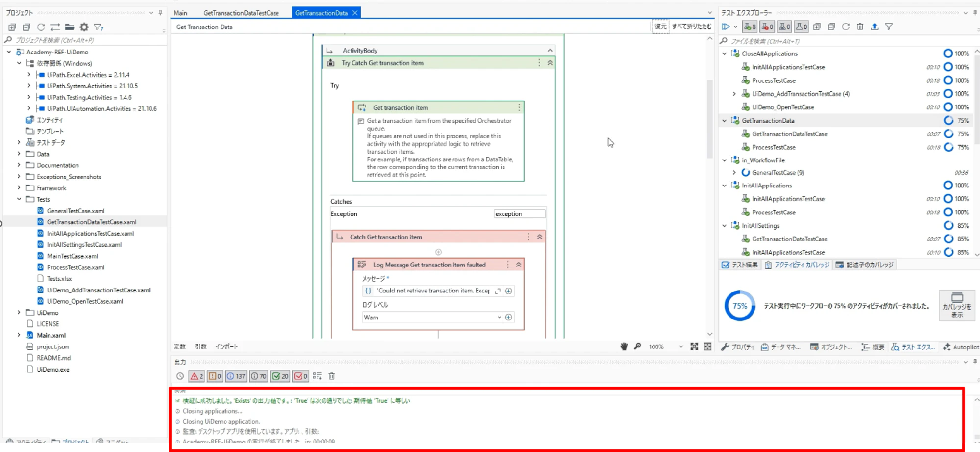Close the GetTransactionData tab
The image size is (980, 452).
tap(355, 13)
